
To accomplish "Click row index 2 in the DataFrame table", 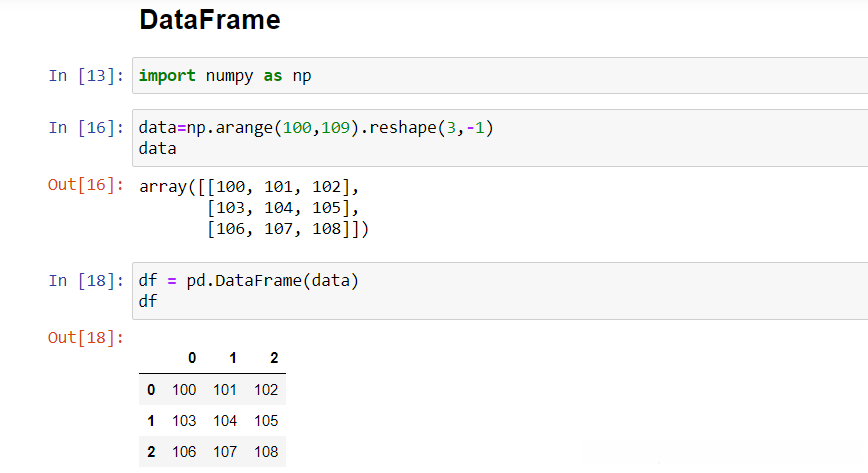I will [151, 452].
